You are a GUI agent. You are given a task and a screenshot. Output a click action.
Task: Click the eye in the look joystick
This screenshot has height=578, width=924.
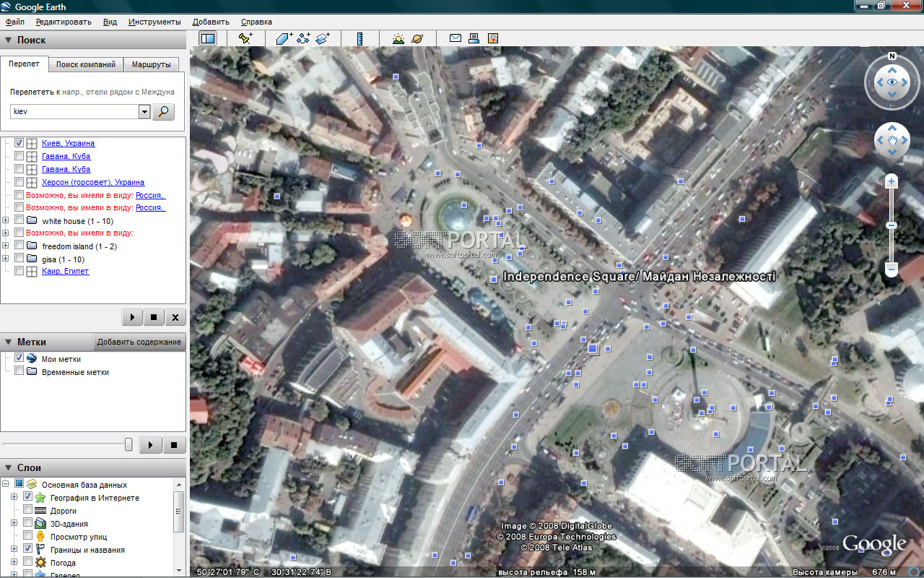tap(892, 82)
